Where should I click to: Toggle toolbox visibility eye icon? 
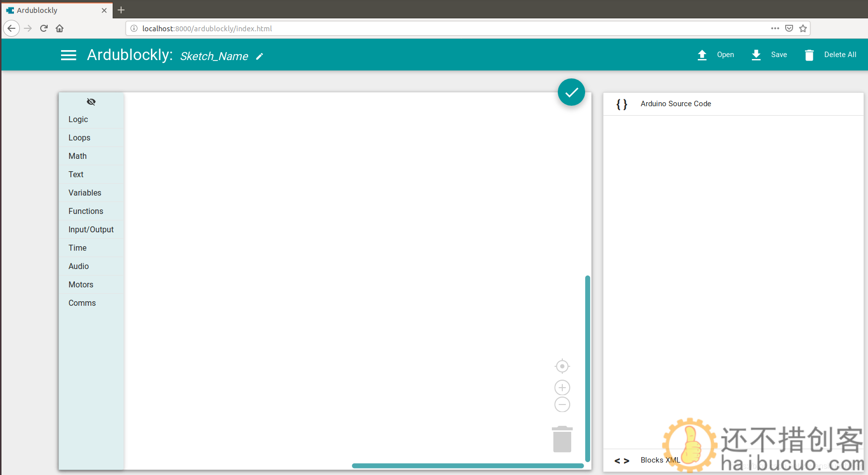91,102
